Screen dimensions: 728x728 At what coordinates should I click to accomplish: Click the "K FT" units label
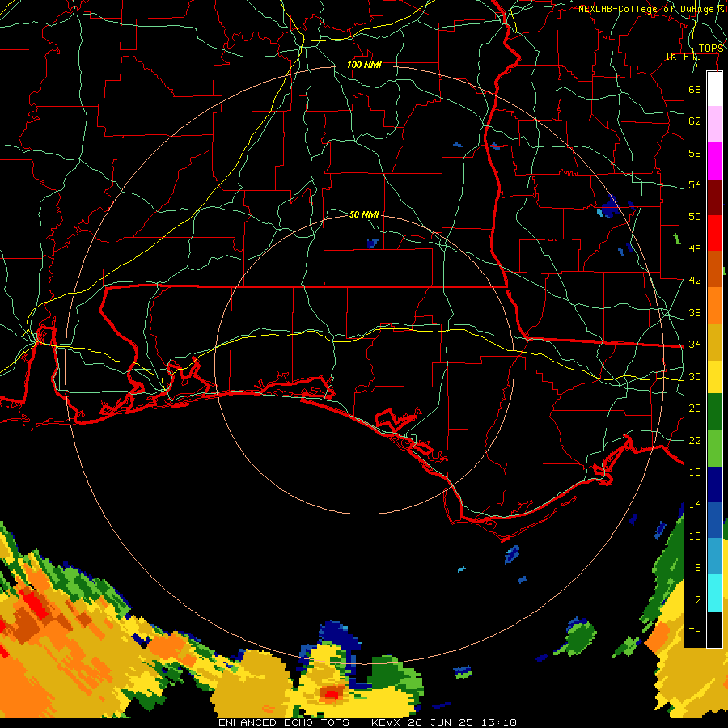(684, 57)
